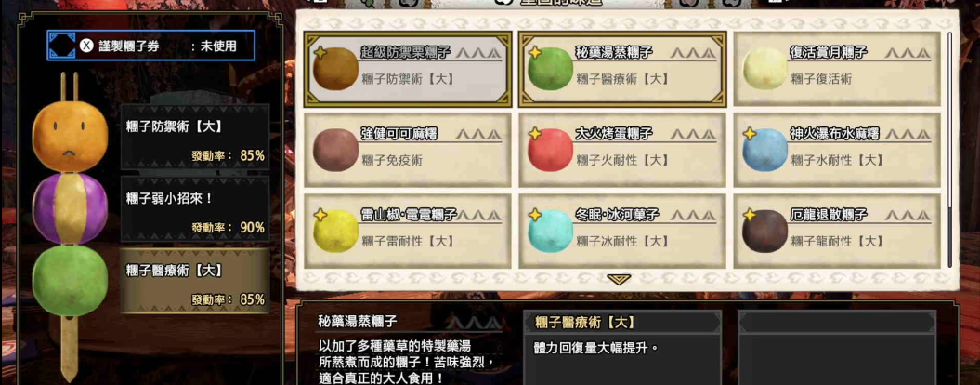Choose the highlighted 糰子醫療術【大】 skill slot

tap(195, 281)
